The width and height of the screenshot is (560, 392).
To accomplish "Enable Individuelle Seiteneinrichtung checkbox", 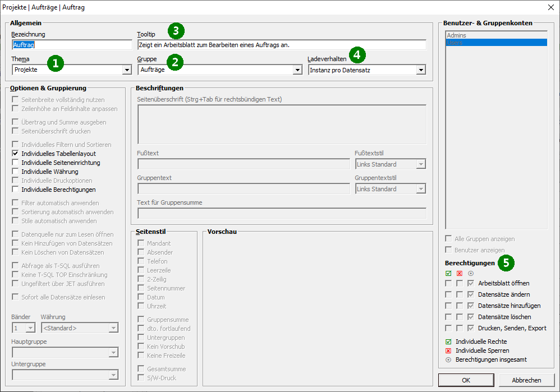I will 16,163.
